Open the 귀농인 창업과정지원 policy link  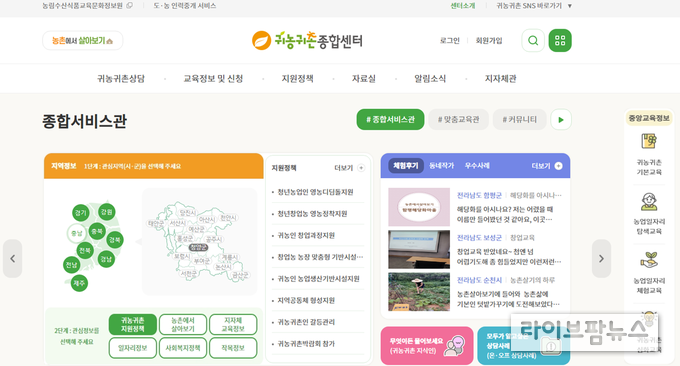point(306,235)
